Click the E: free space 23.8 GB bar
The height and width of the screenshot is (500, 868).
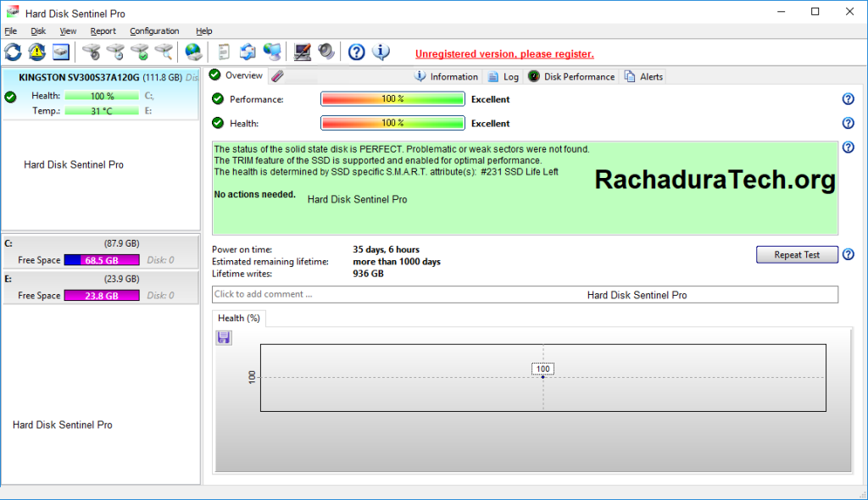pos(102,296)
